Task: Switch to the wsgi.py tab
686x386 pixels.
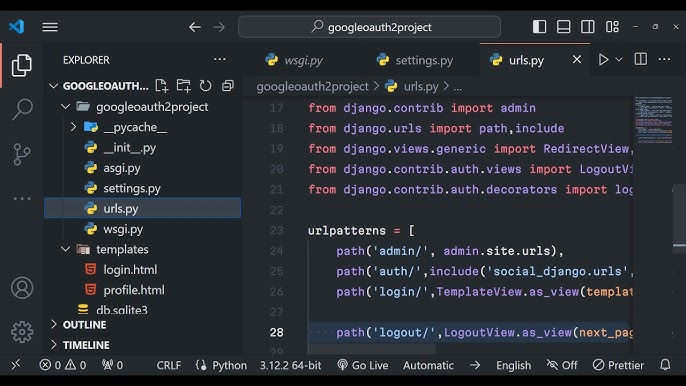Action: pyautogui.click(x=294, y=60)
